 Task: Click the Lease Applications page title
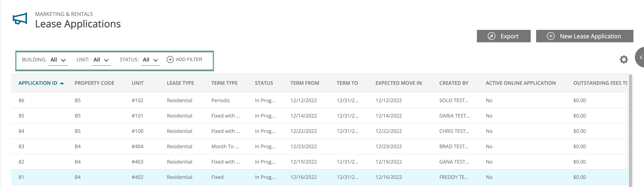point(78,24)
